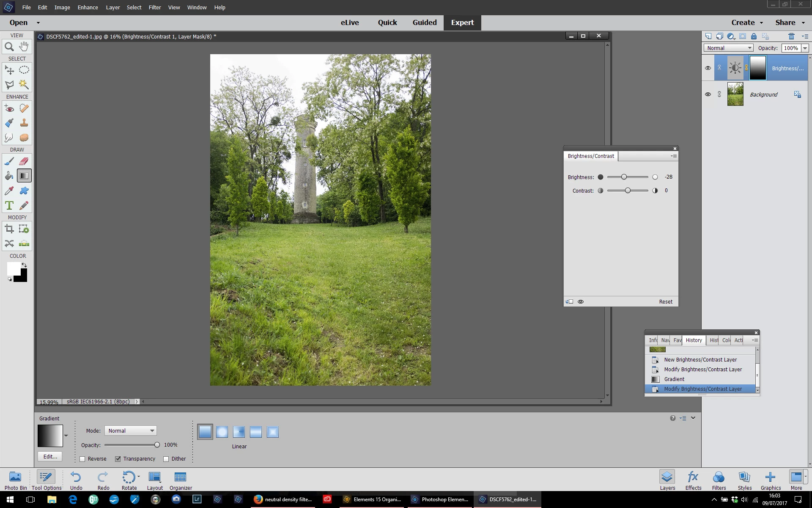Select the Magic Wand tool
Image resolution: width=812 pixels, height=508 pixels.
pos(24,85)
